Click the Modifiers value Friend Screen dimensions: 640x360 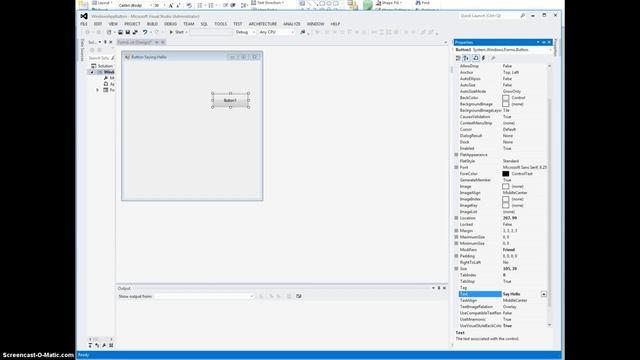point(509,250)
